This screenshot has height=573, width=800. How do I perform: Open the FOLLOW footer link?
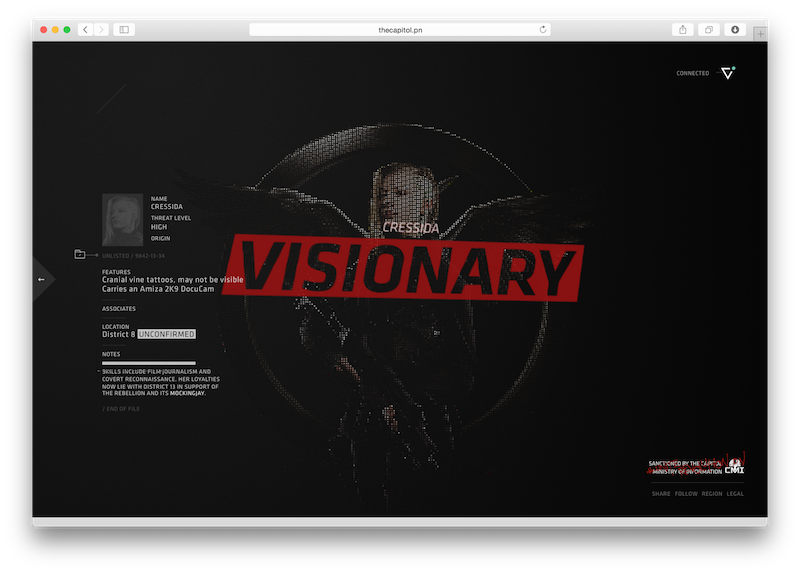[686, 493]
